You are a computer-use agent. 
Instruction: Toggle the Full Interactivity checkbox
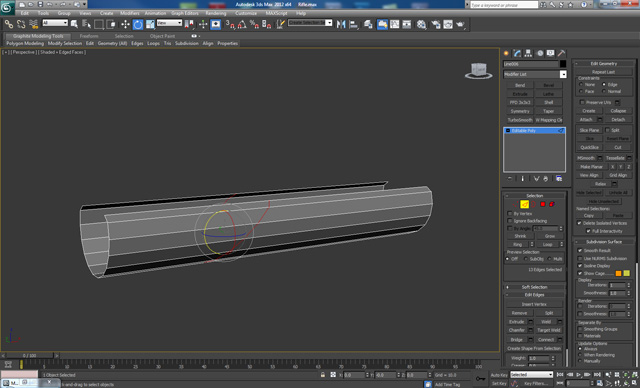[x=588, y=231]
